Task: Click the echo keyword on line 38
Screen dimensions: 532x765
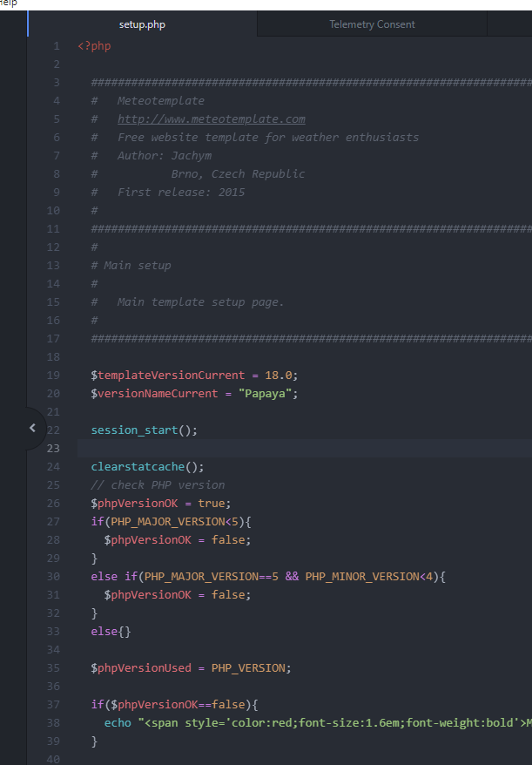Action: click(118, 723)
